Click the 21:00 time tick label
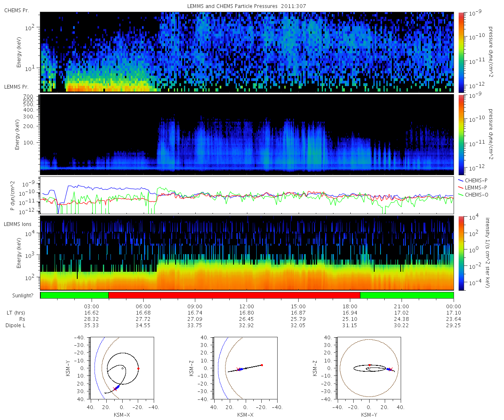Screen dimensions: 504x420 [x=402, y=307]
